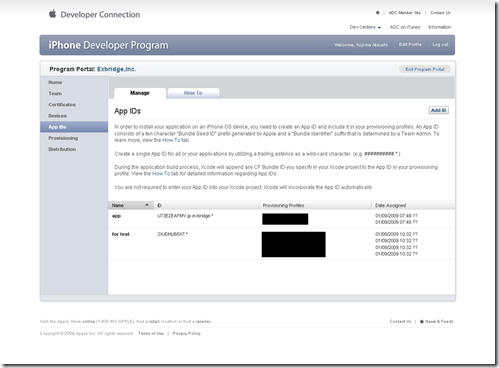Open the Exbridge,Inc. program portal link
This screenshot has height=368, width=499.
[116, 69]
